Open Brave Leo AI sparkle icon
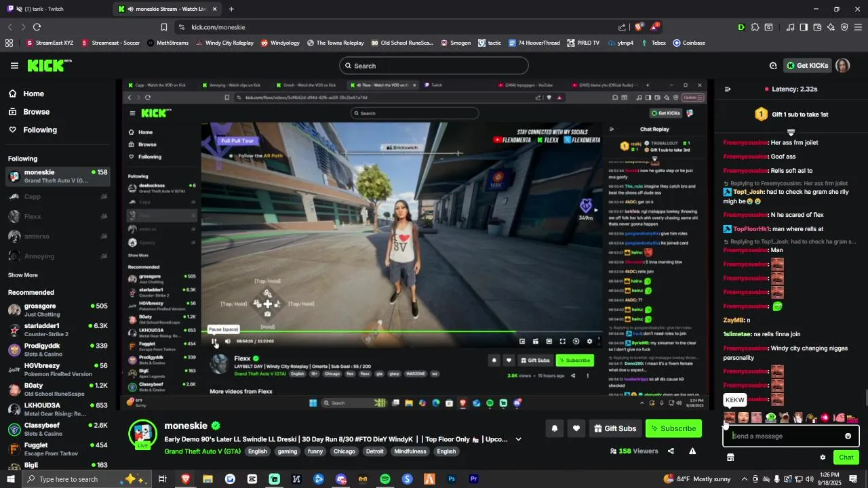 pyautogui.click(x=831, y=27)
